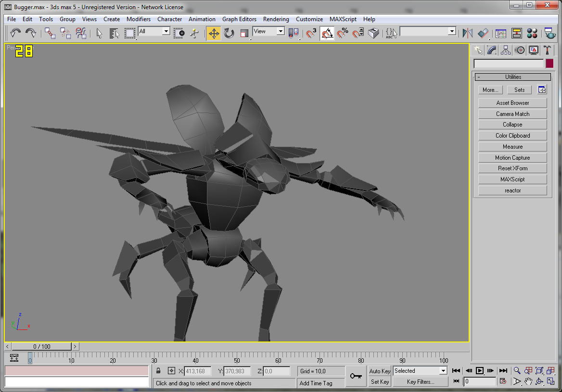Click the Quick Render teapot icon

click(549, 33)
